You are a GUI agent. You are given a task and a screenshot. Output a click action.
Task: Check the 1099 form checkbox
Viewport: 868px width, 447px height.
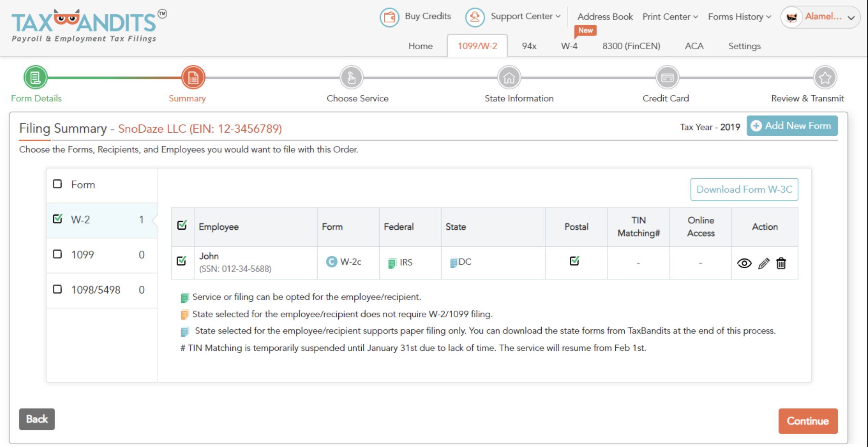(57, 254)
